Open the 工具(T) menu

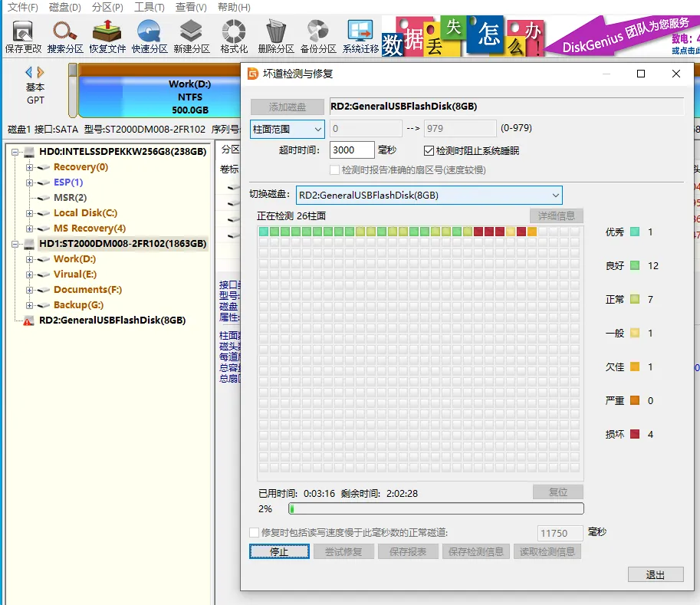click(x=149, y=7)
